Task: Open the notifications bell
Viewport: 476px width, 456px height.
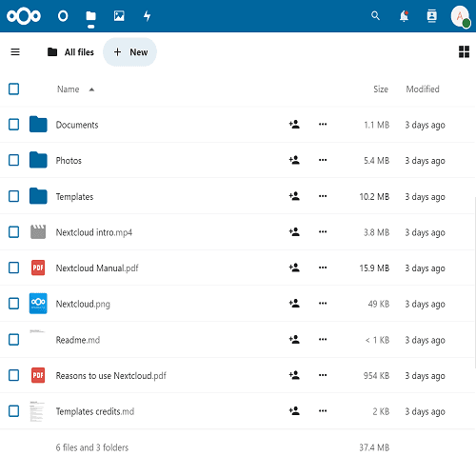Action: click(x=404, y=15)
